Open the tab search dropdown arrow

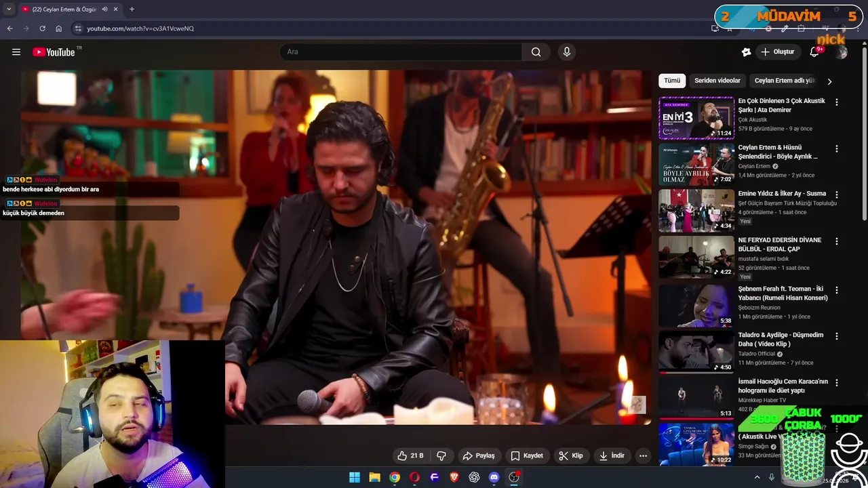tap(9, 9)
